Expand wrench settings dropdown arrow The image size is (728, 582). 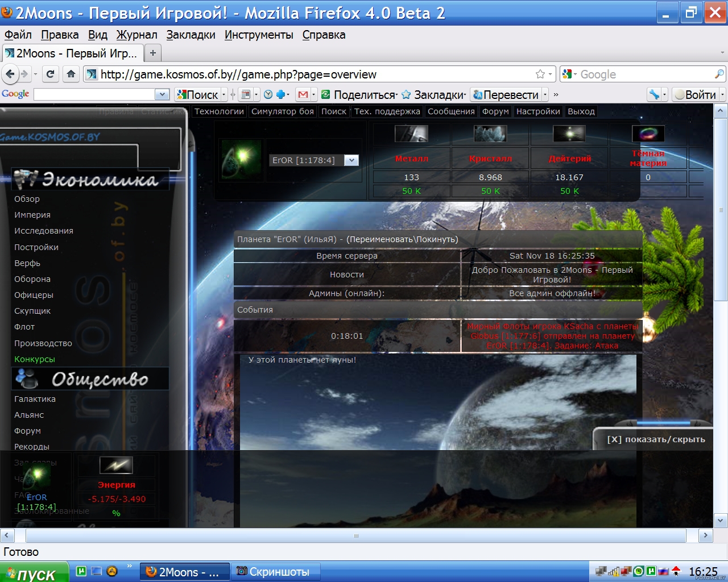664,94
